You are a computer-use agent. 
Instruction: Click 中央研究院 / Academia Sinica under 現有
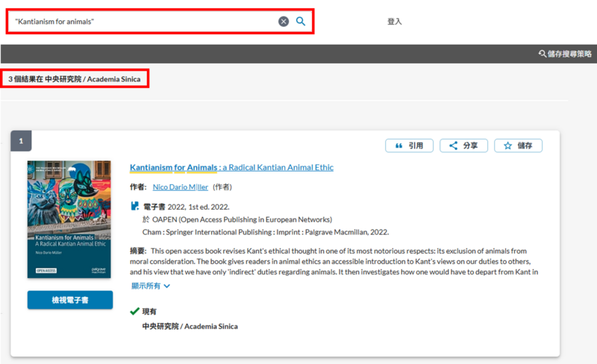[190, 327]
